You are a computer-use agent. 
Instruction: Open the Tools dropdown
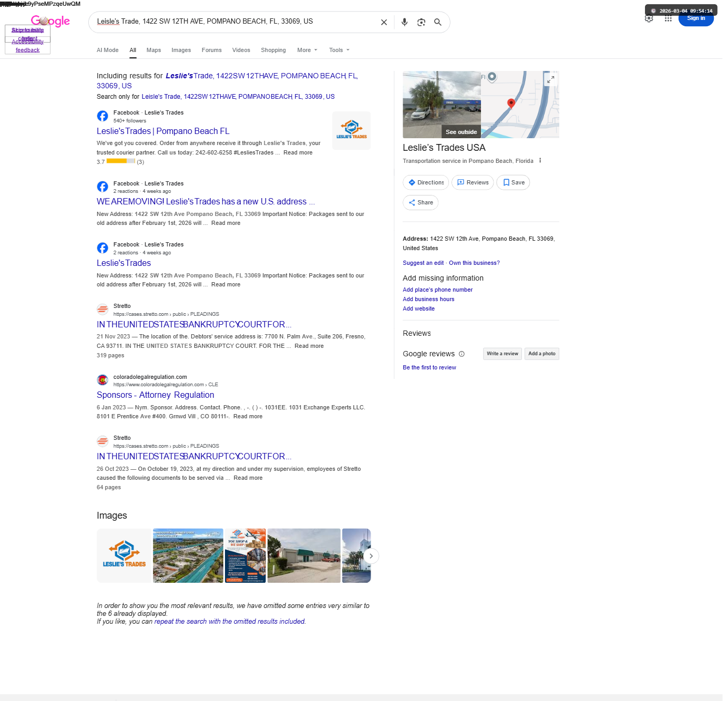coord(339,50)
